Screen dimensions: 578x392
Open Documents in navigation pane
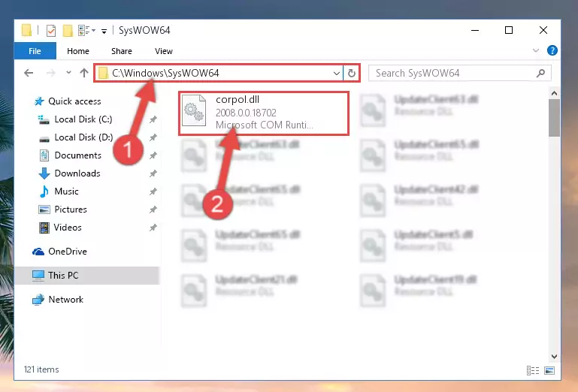tap(77, 155)
